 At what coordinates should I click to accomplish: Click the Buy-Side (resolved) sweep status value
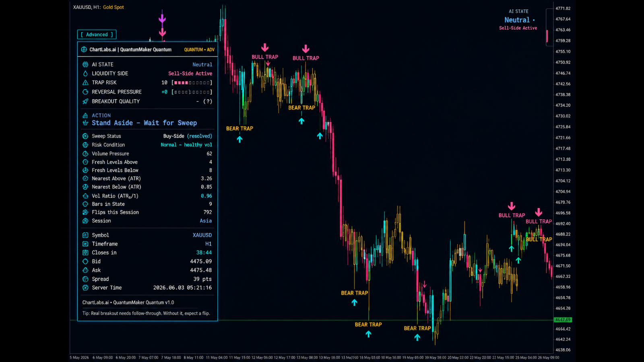[x=188, y=136]
